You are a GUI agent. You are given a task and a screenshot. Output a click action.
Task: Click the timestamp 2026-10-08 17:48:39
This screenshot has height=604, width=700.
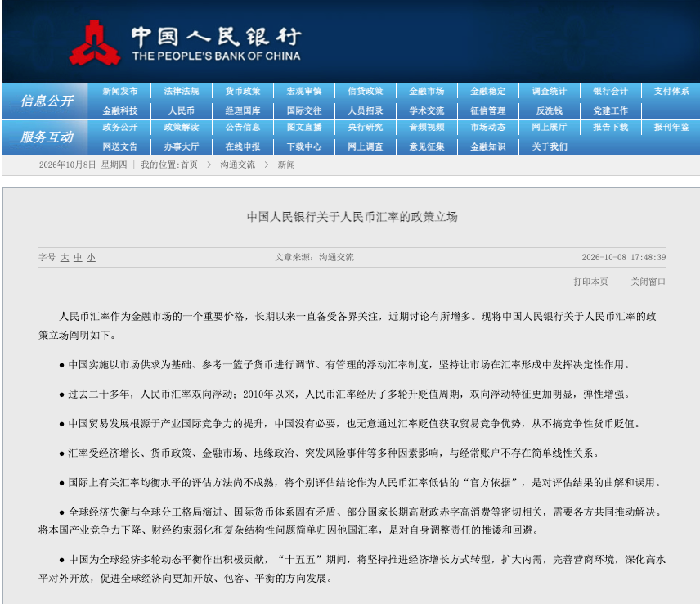click(624, 257)
